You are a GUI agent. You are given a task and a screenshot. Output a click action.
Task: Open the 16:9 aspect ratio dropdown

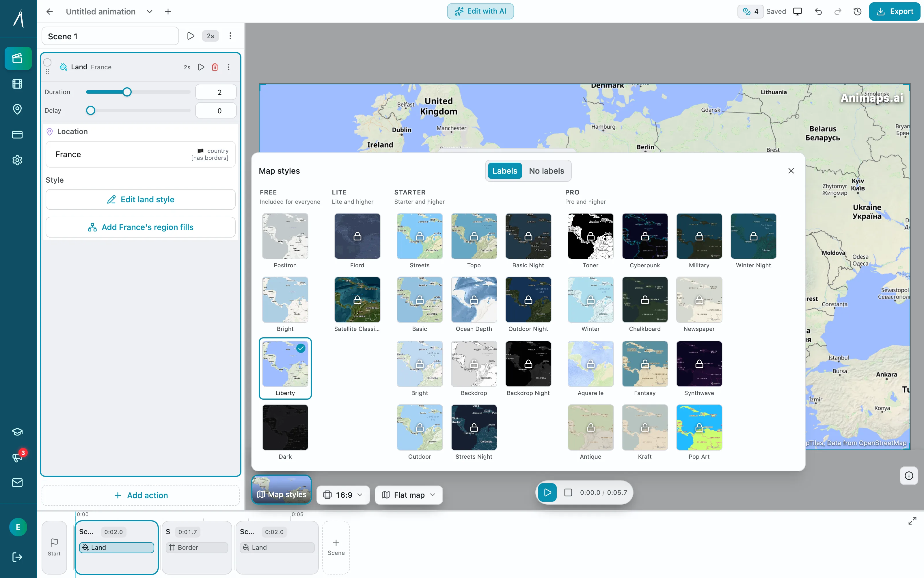click(343, 495)
